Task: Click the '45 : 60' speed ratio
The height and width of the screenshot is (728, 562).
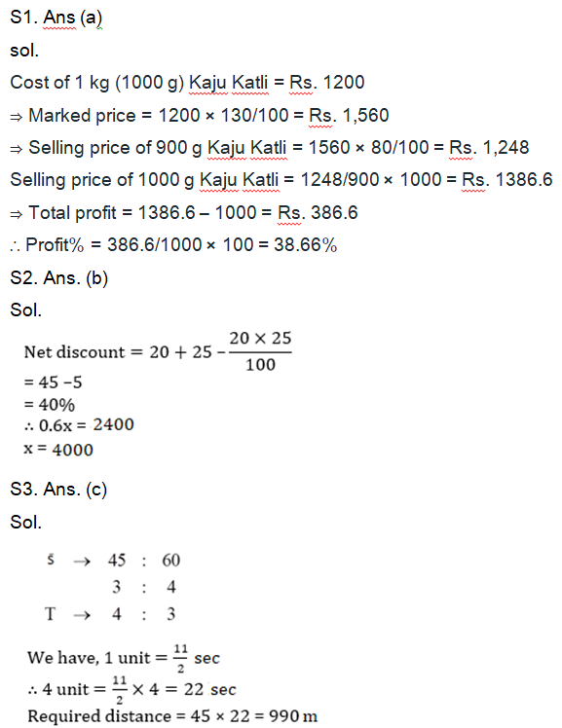Action: click(x=144, y=561)
